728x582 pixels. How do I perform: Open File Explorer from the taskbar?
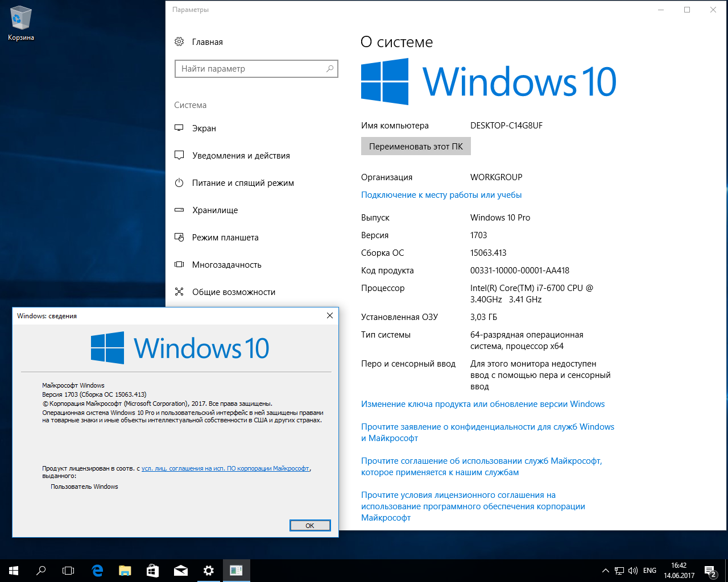125,571
